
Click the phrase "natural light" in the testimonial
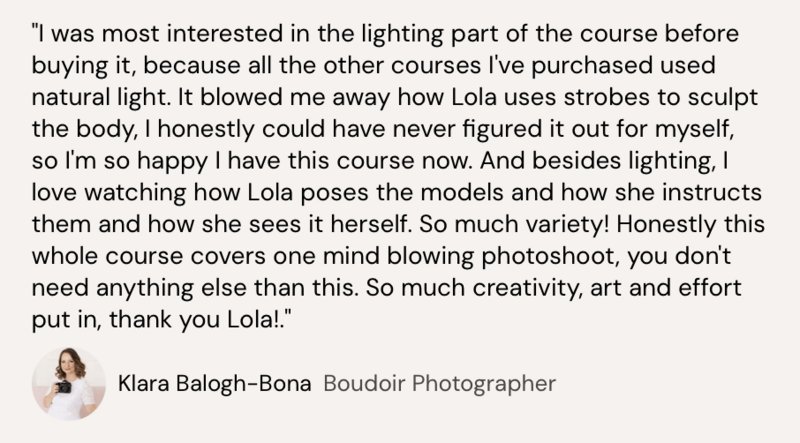point(101,97)
